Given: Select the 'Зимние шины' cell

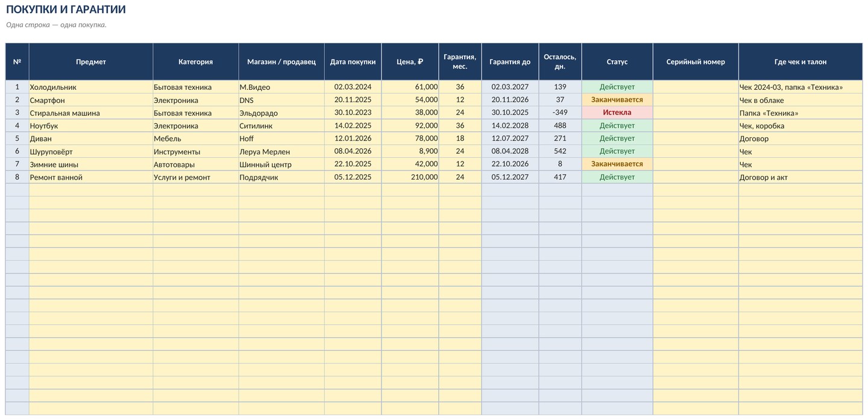Looking at the screenshot, I should coord(91,164).
